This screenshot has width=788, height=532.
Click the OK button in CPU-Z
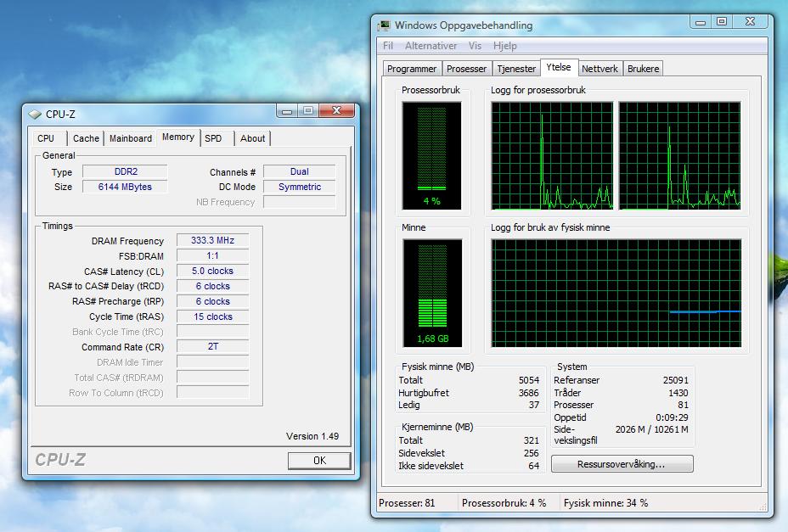[x=319, y=460]
